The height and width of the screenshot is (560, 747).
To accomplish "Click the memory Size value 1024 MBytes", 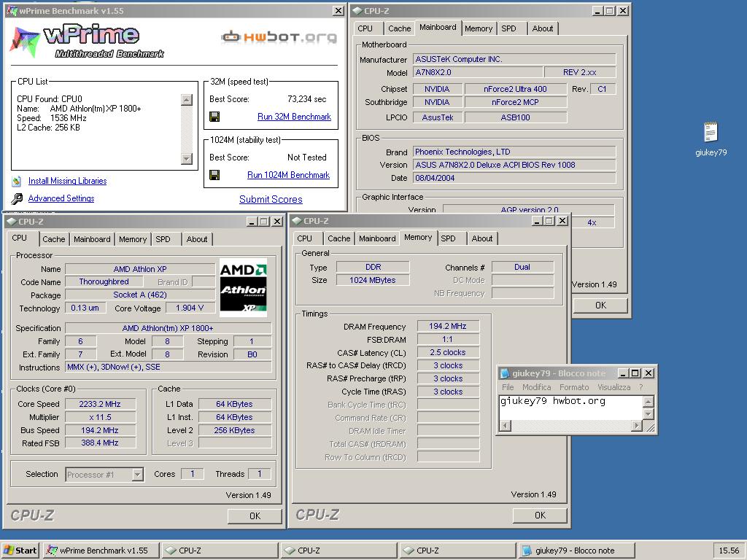I will 373,280.
